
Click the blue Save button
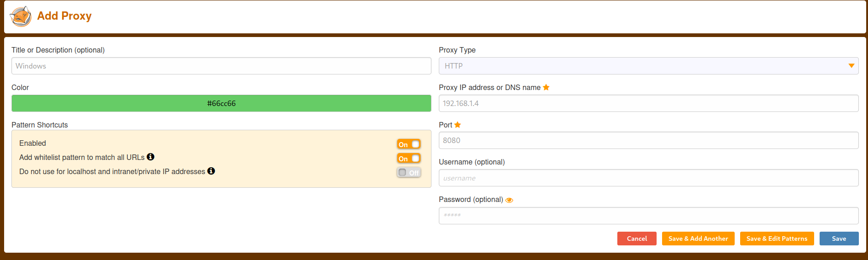click(839, 239)
